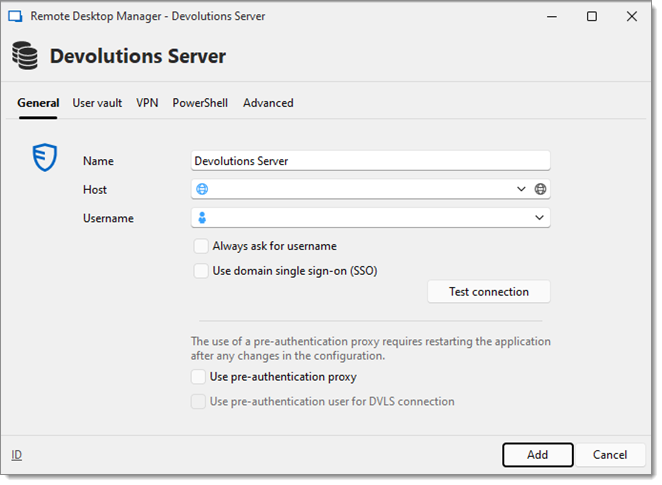662x485 pixels.
Task: Click the blue shield Devolutions icon
Action: [x=45, y=157]
